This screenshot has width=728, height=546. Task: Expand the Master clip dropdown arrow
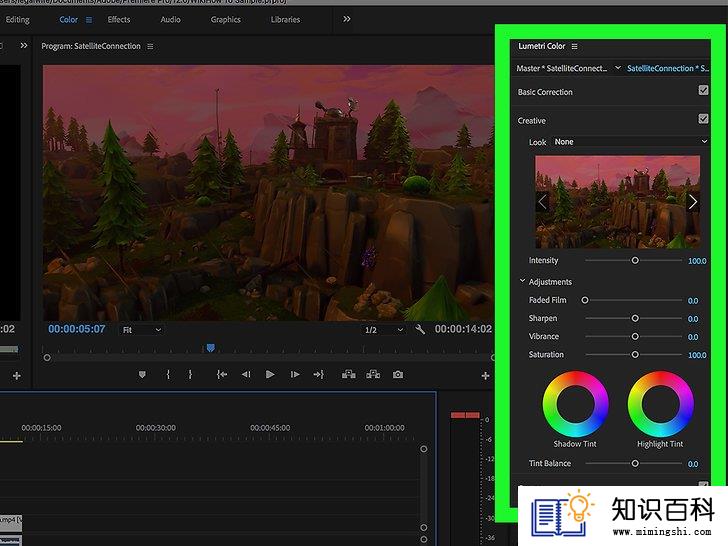click(618, 68)
